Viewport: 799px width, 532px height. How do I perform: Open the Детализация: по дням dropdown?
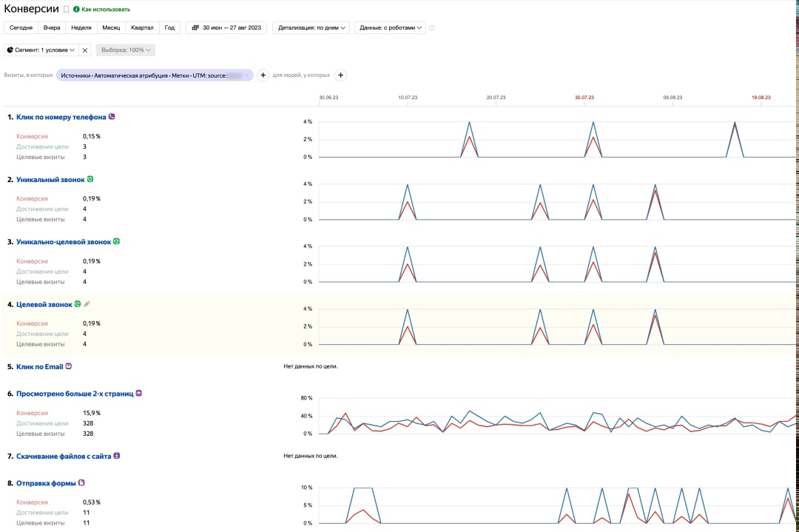click(x=311, y=28)
